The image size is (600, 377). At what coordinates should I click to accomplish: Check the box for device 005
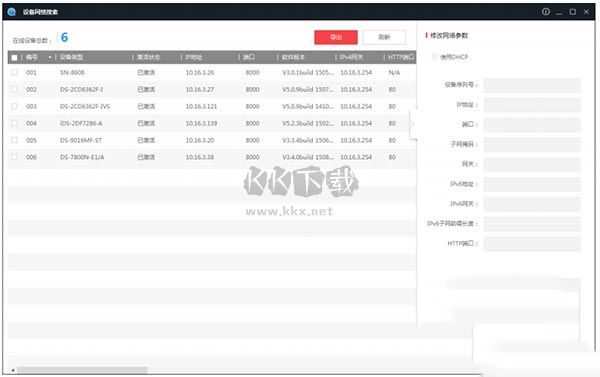click(14, 140)
